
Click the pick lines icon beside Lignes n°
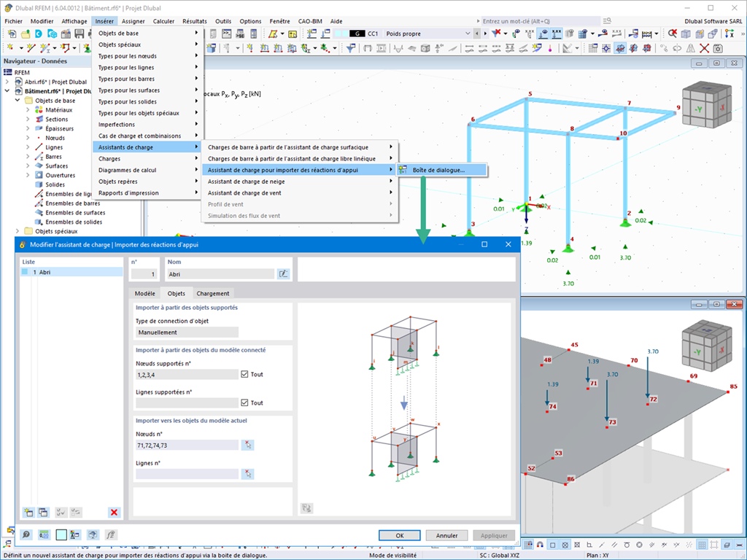coord(248,474)
